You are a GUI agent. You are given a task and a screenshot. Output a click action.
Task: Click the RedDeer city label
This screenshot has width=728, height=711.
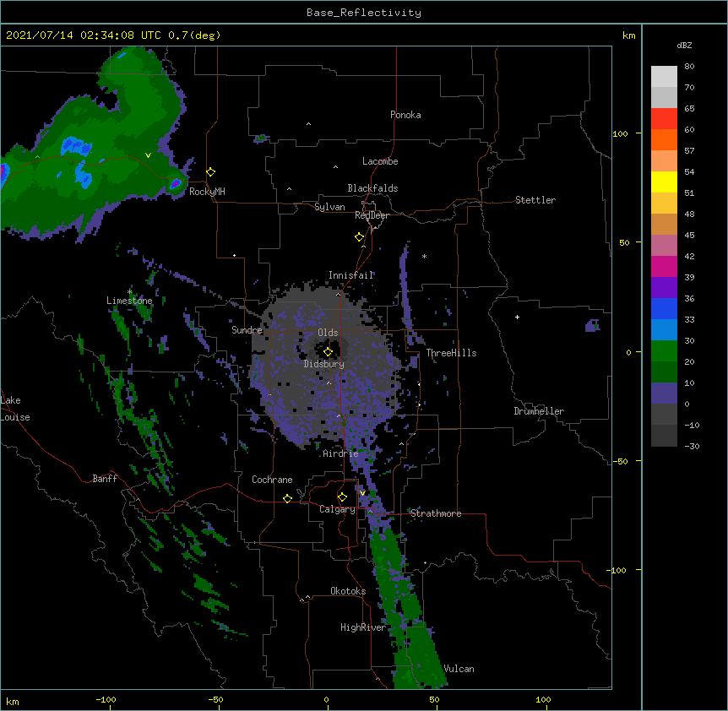click(372, 215)
